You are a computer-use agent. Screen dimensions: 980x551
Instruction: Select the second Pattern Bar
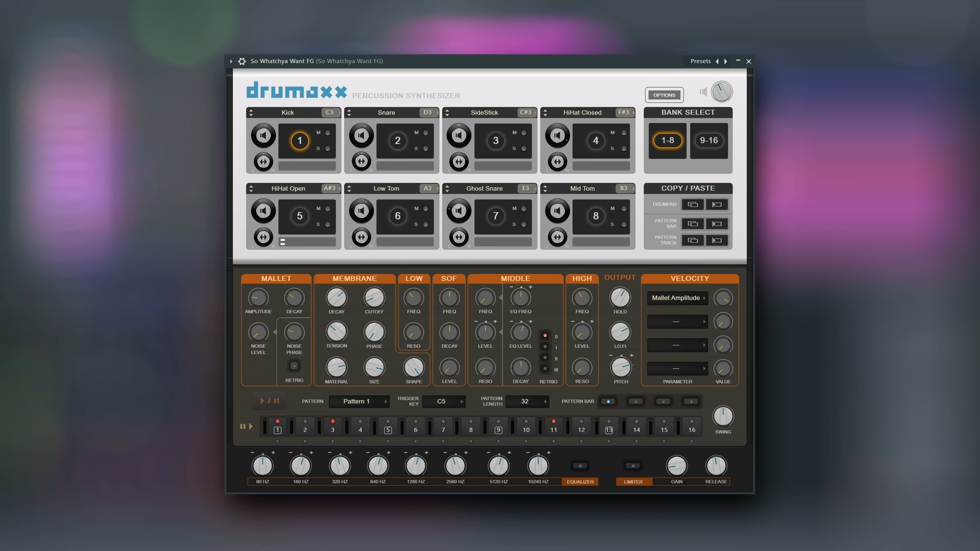[635, 402]
